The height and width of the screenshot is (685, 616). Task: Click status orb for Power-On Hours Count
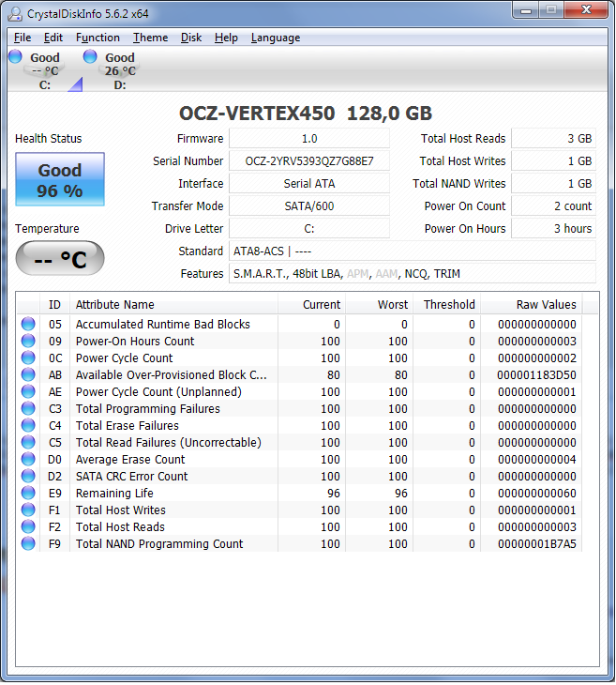(x=28, y=342)
